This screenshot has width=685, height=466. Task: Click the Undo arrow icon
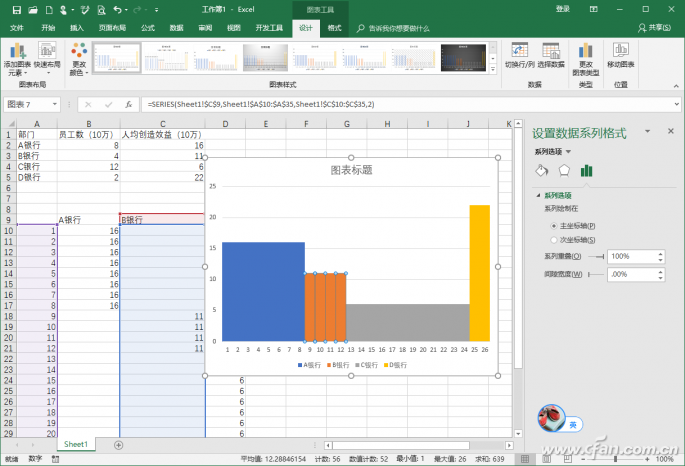(117, 10)
